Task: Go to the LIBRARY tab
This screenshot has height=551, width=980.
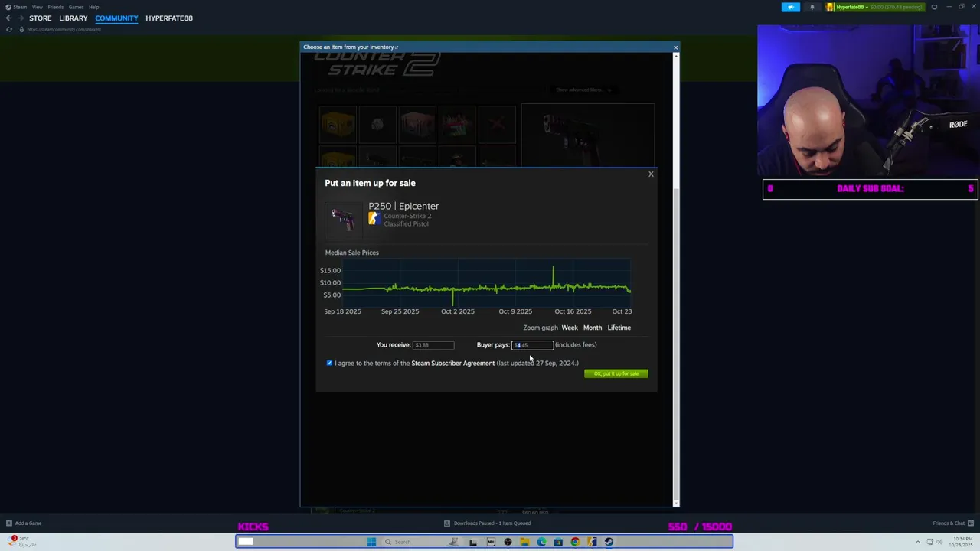Action: (73, 18)
